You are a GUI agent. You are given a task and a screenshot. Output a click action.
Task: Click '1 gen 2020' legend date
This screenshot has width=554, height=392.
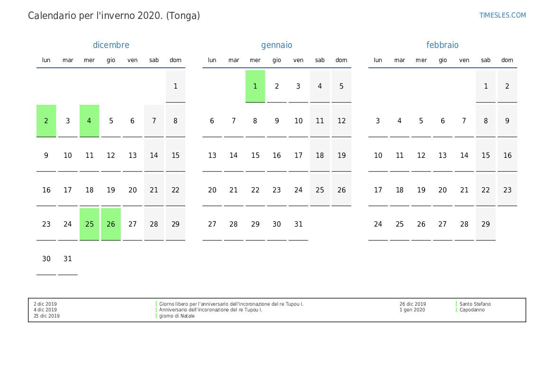pyautogui.click(x=412, y=310)
